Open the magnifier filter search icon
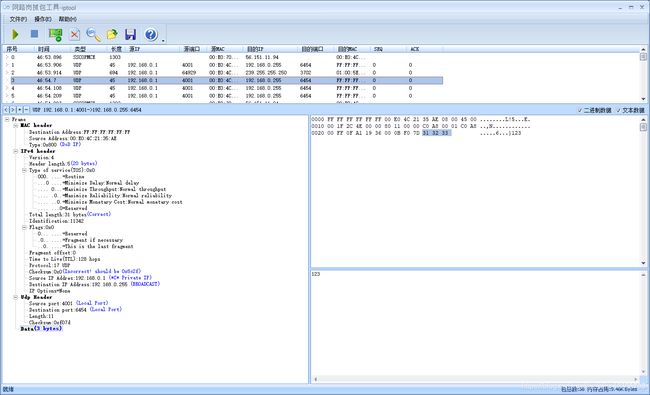This screenshot has height=395, width=650. [93, 35]
